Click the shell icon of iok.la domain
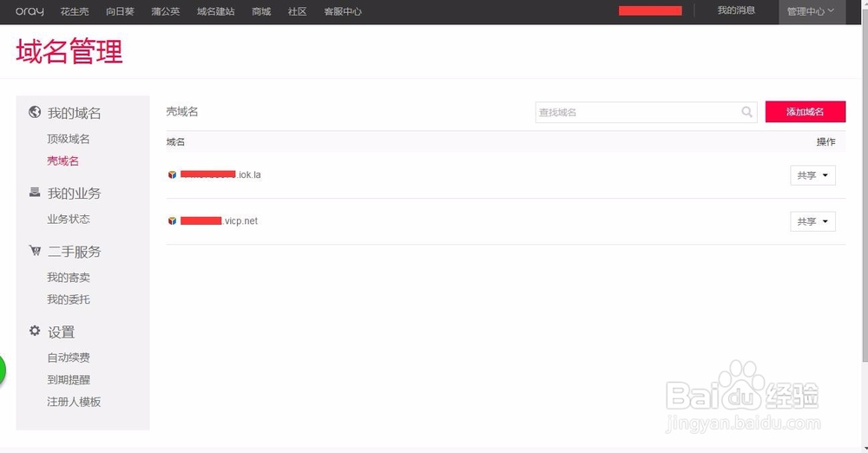Viewport: 868px width, 453px height. click(x=172, y=175)
